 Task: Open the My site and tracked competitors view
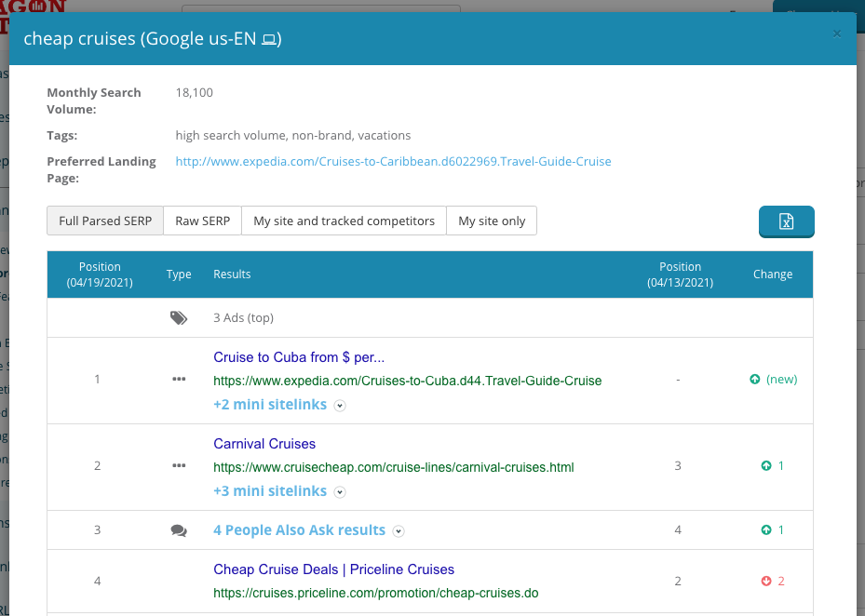tap(344, 221)
